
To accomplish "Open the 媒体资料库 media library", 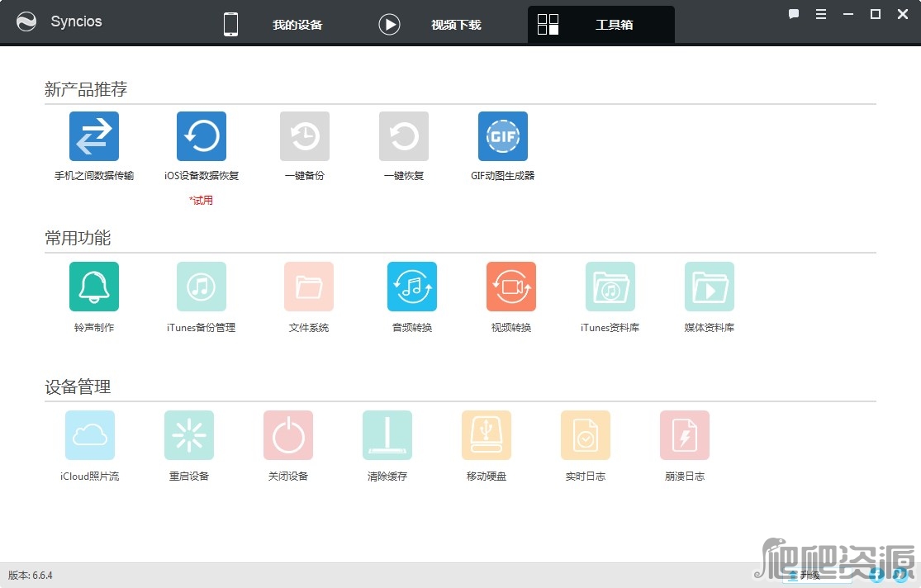I will 710,287.
